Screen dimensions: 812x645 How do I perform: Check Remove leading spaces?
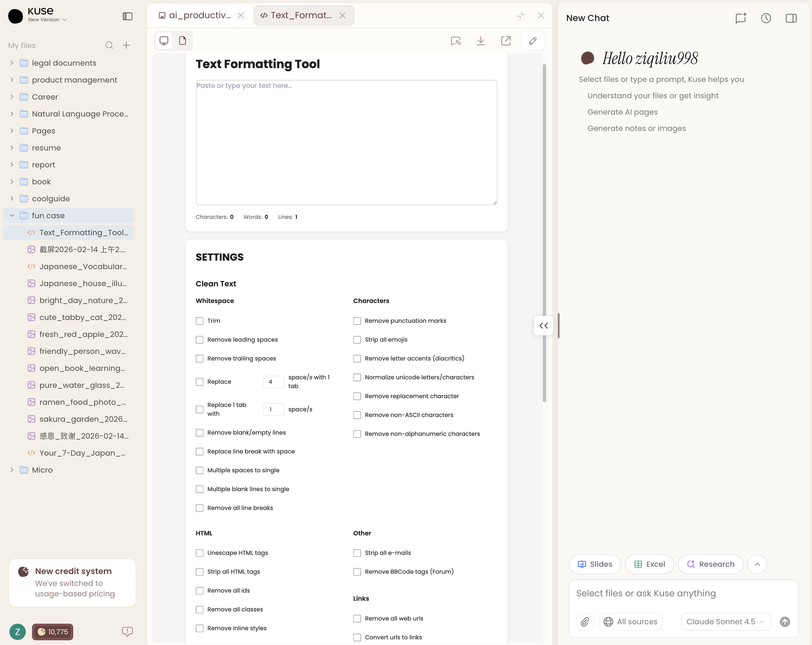coord(200,339)
